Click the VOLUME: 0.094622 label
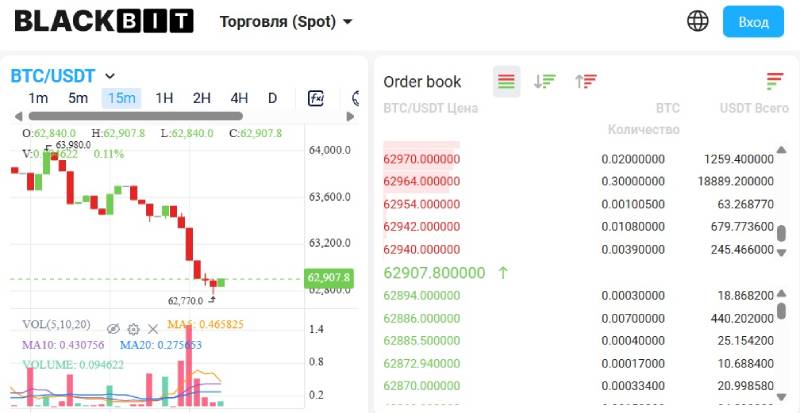Screen dimensions: 800x413 (x=73, y=365)
